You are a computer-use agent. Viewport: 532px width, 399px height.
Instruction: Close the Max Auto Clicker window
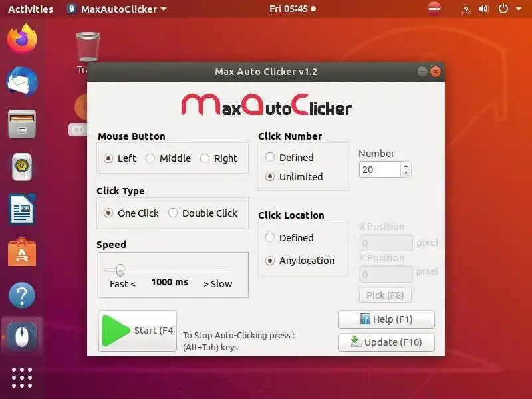click(436, 72)
